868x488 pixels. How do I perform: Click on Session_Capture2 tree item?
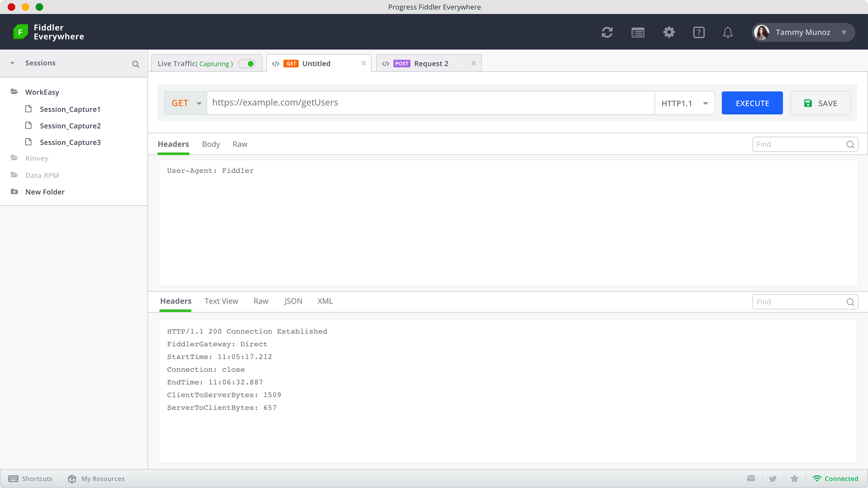pyautogui.click(x=70, y=126)
